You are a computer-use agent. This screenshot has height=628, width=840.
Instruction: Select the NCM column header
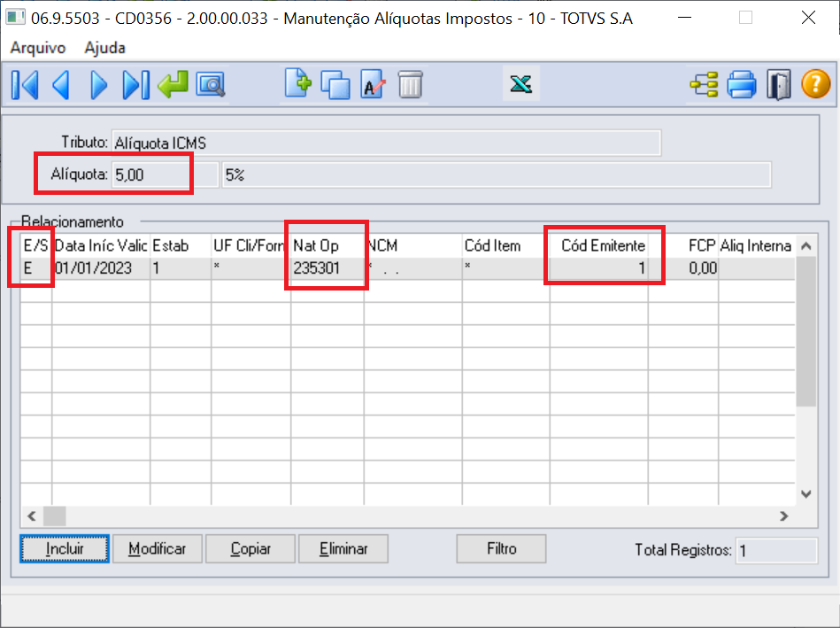click(412, 245)
